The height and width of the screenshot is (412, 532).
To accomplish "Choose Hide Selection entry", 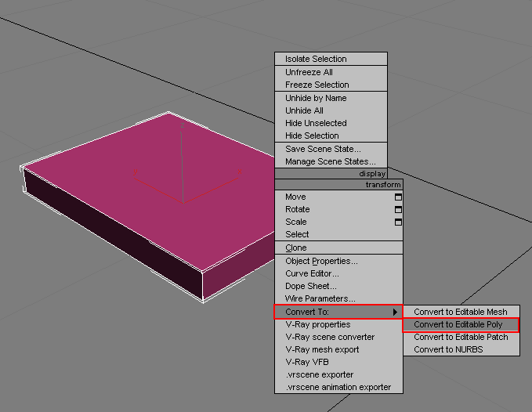I will [x=331, y=136].
